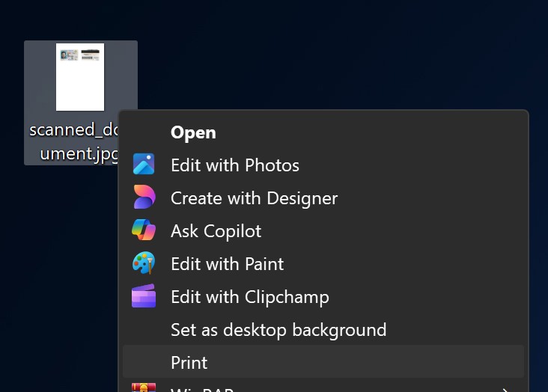Click the Photos app icon

click(x=144, y=165)
